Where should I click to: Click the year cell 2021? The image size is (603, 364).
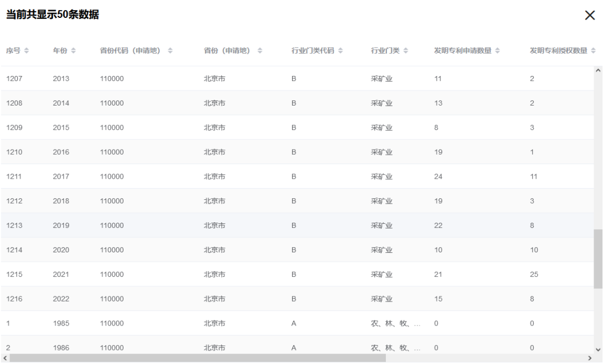pos(61,275)
